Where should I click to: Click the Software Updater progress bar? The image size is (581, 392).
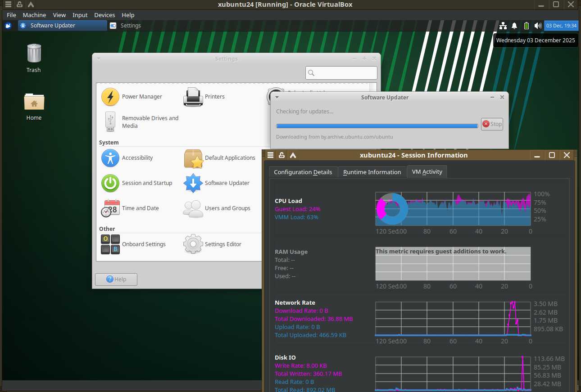pyautogui.click(x=377, y=126)
